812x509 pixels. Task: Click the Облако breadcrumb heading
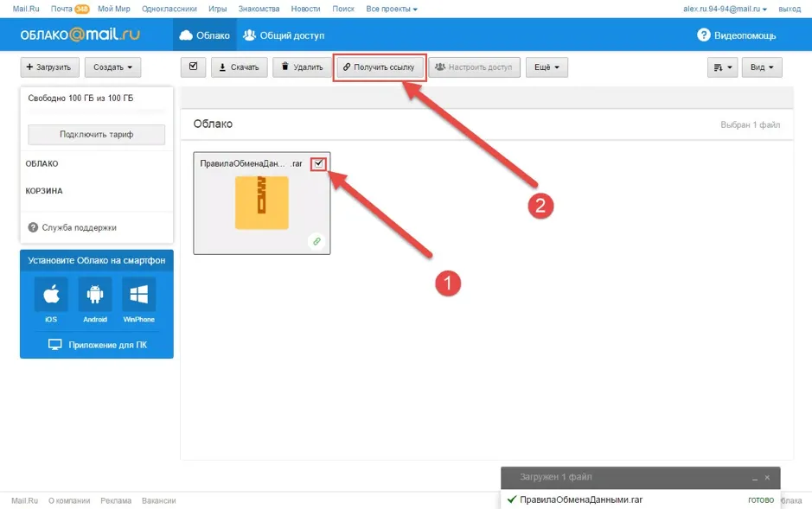coord(213,124)
